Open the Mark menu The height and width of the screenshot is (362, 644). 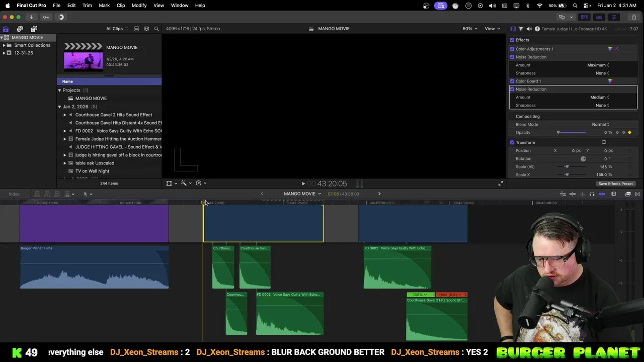tap(104, 5)
